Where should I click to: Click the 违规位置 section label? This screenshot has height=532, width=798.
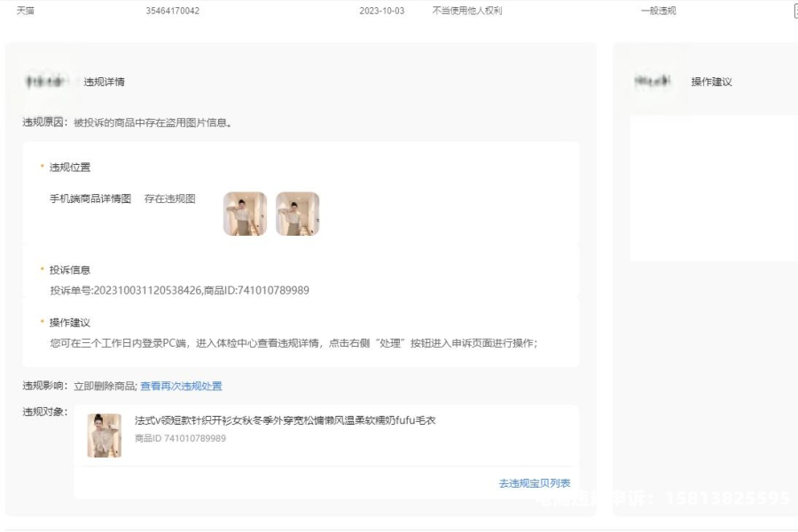click(x=69, y=167)
